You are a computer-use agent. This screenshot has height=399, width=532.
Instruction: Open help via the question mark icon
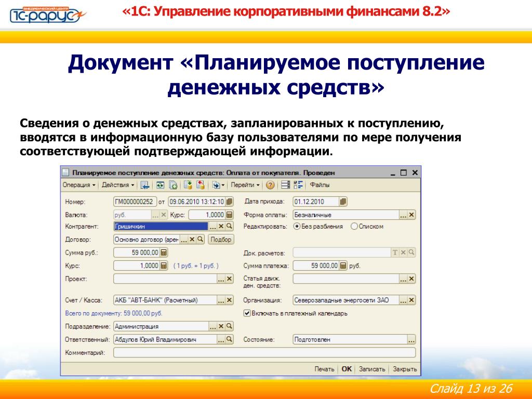[x=270, y=185]
